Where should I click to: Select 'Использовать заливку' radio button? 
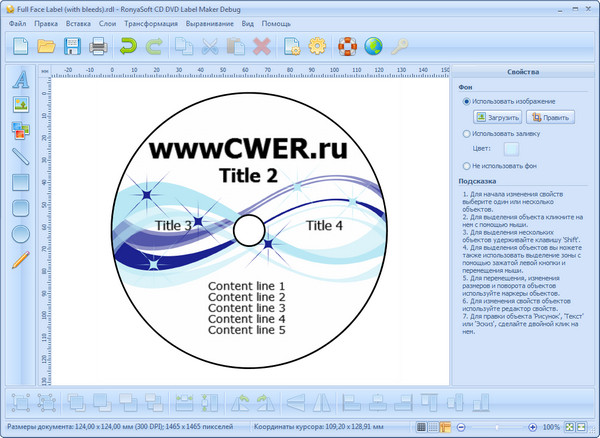pos(467,133)
